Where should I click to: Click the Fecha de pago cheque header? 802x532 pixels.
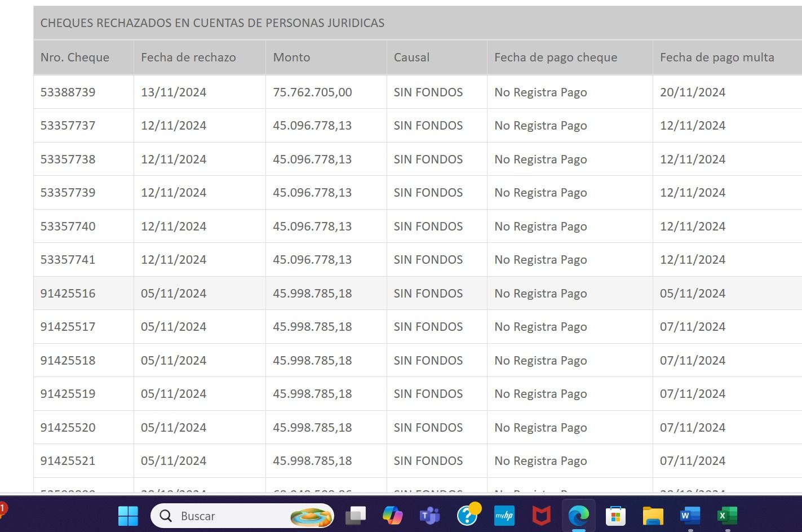coord(556,57)
